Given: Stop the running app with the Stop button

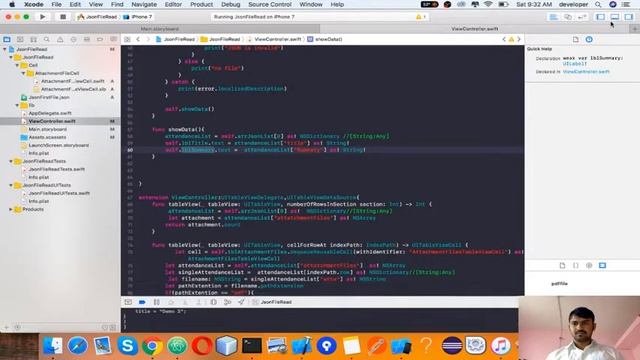Looking at the screenshot, I should tap(62, 17).
